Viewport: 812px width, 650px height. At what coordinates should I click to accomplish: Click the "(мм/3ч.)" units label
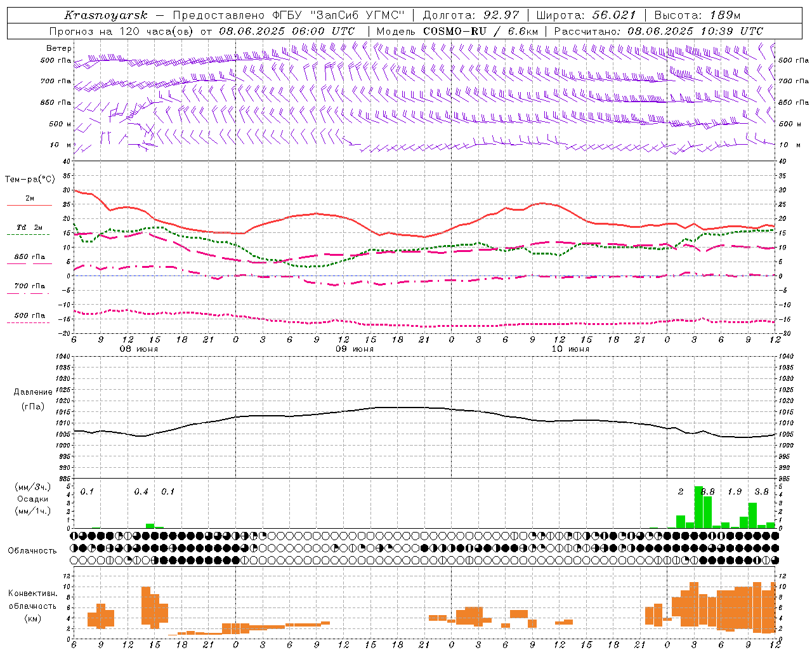click(32, 487)
